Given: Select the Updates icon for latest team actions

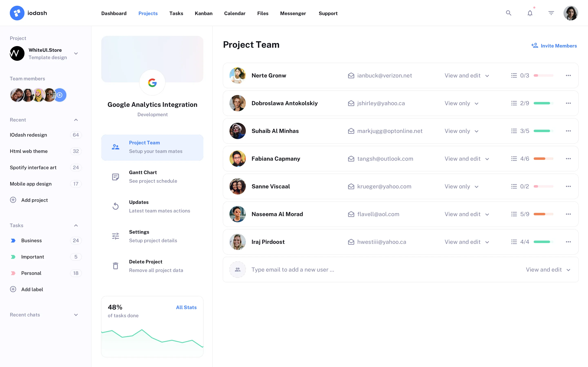Looking at the screenshot, I should pyautogui.click(x=116, y=206).
